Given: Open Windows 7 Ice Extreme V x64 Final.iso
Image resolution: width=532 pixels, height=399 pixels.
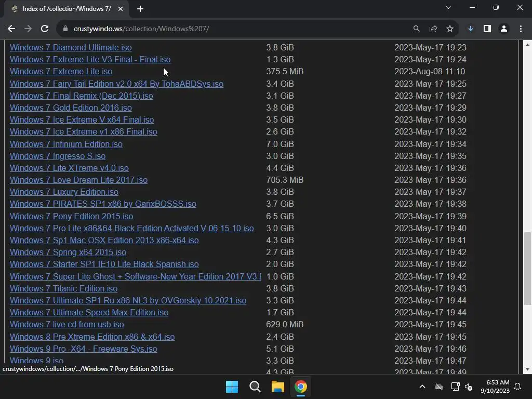Looking at the screenshot, I should [82, 120].
